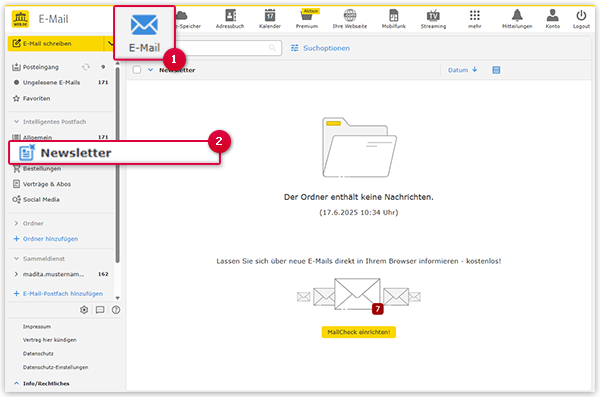600x397 pixels.
Task: Open the Impressum link
Action: pyautogui.click(x=37, y=327)
